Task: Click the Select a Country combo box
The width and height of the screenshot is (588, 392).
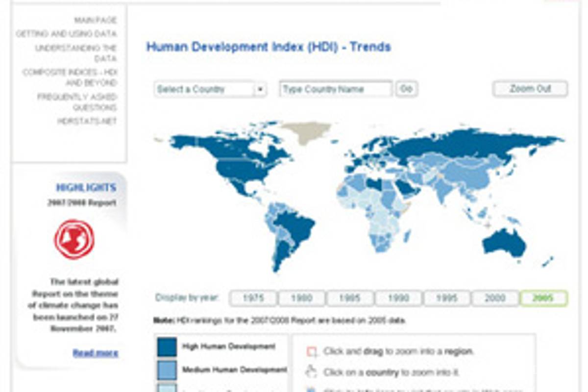Action: coord(204,90)
